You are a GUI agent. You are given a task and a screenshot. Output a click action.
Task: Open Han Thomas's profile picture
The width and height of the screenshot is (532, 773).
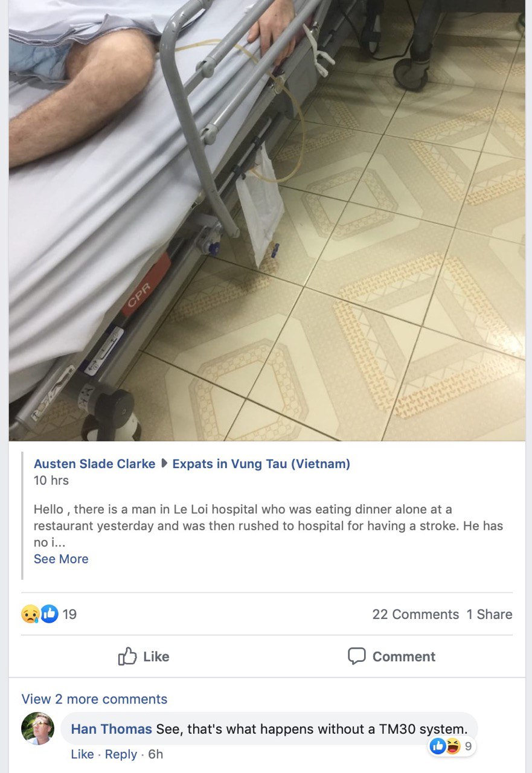[x=37, y=728]
